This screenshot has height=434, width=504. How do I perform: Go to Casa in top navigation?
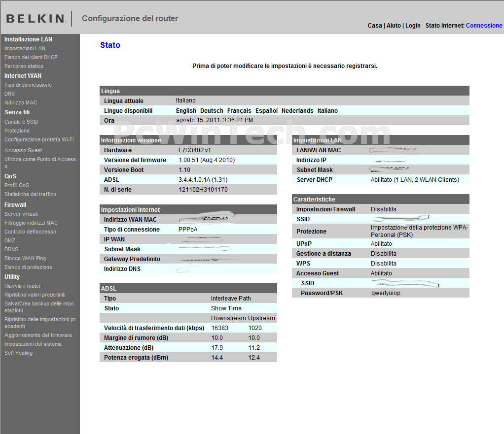[375, 26]
